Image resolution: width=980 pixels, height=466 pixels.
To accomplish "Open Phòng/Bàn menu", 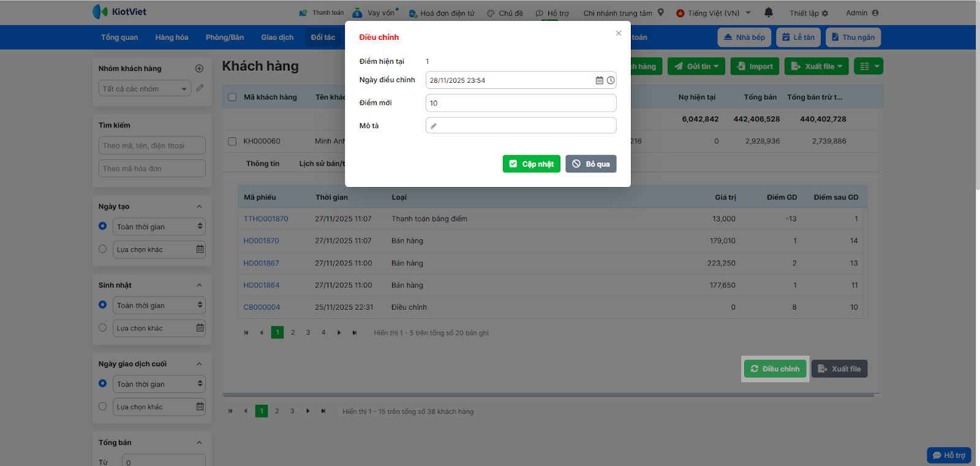I will coord(225,37).
